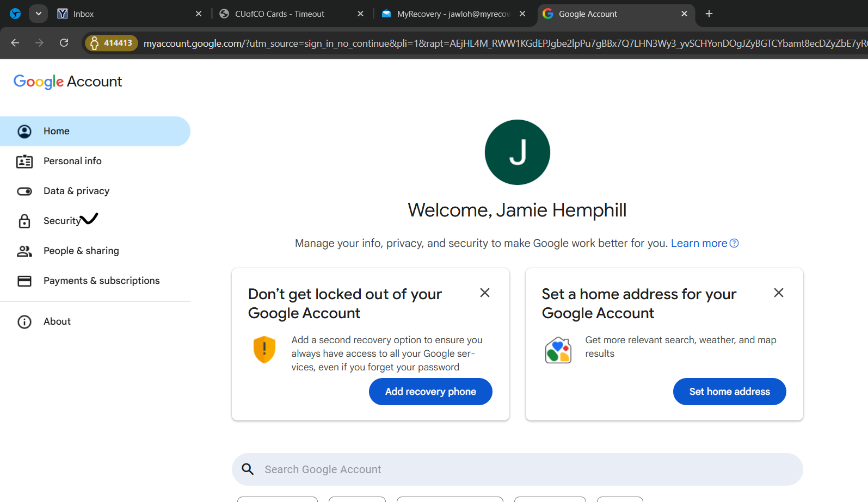Click the Home profile icon in sidebar

[x=24, y=132]
